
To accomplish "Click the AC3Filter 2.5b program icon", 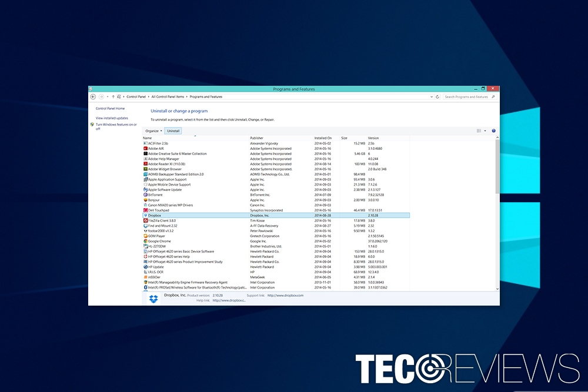I will [x=145, y=143].
